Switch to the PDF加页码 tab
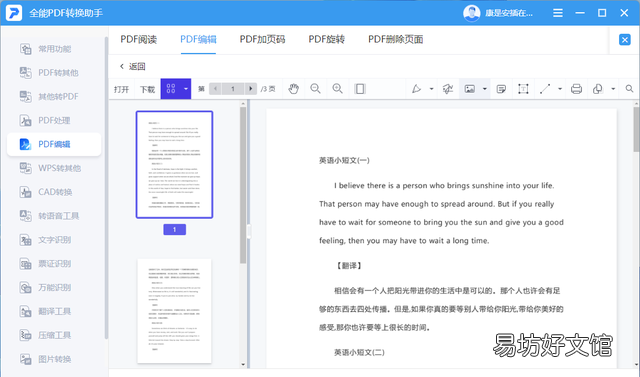 pos(262,39)
